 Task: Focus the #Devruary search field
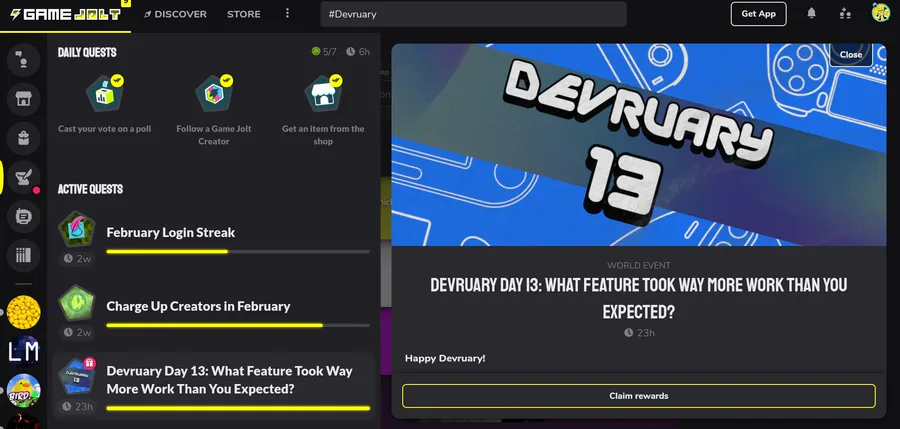(474, 14)
